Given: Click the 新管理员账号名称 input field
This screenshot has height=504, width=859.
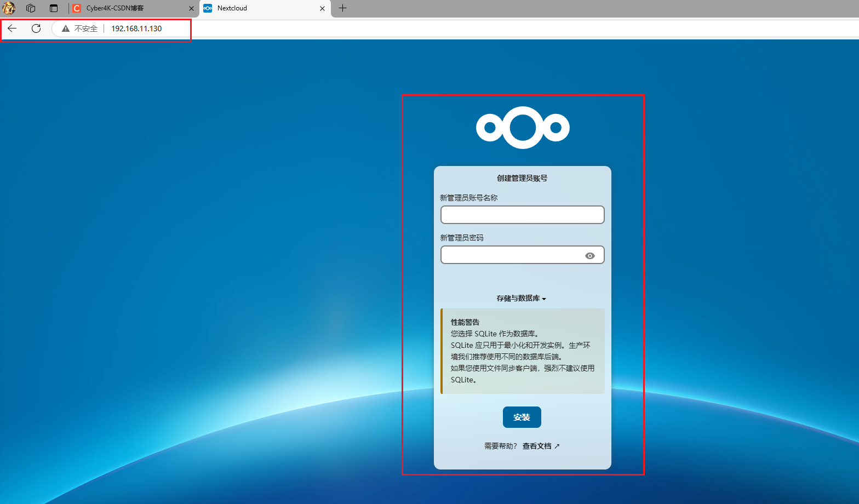Looking at the screenshot, I should [x=523, y=215].
